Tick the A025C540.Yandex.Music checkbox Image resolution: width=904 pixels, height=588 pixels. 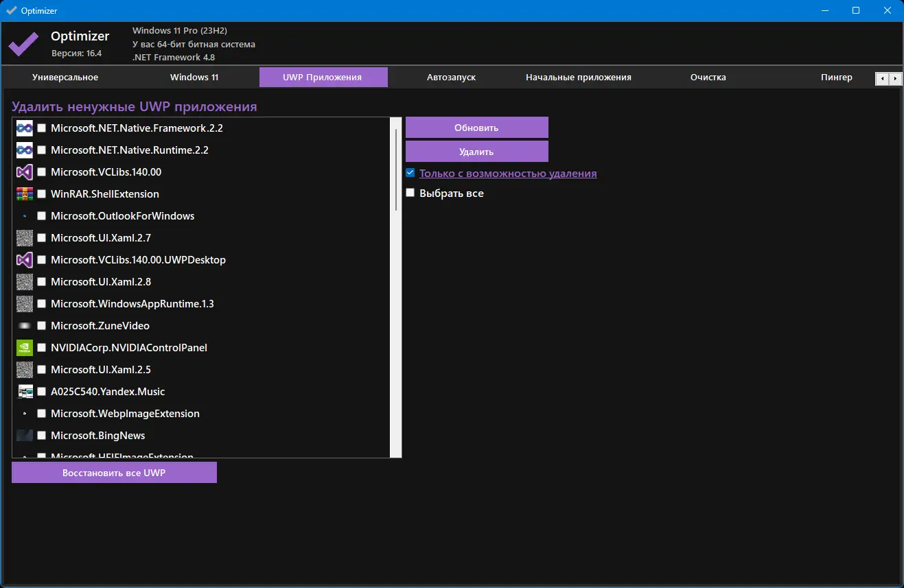point(42,392)
